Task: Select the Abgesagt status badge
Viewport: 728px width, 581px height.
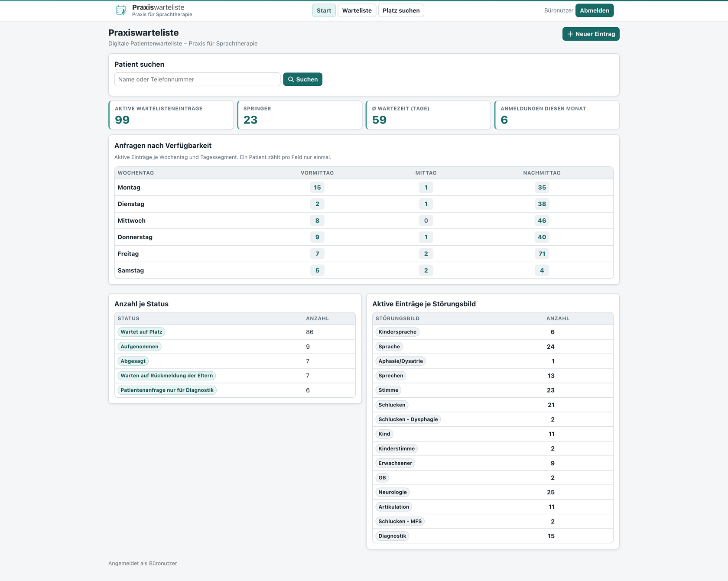Action: pyautogui.click(x=133, y=361)
